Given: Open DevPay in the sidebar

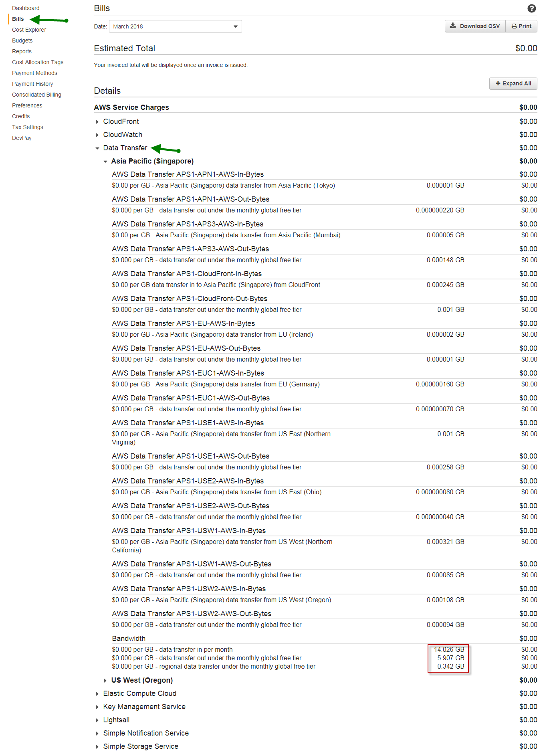Looking at the screenshot, I should tap(22, 138).
